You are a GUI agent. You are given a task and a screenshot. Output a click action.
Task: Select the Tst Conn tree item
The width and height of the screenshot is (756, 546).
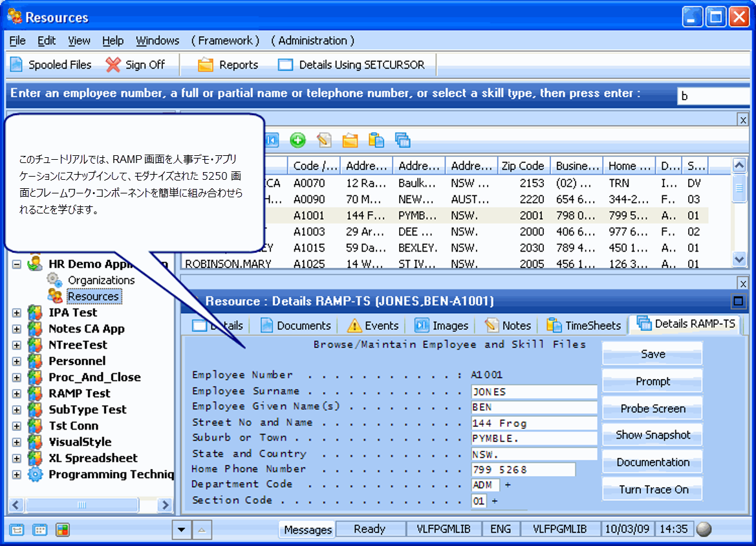tap(73, 426)
